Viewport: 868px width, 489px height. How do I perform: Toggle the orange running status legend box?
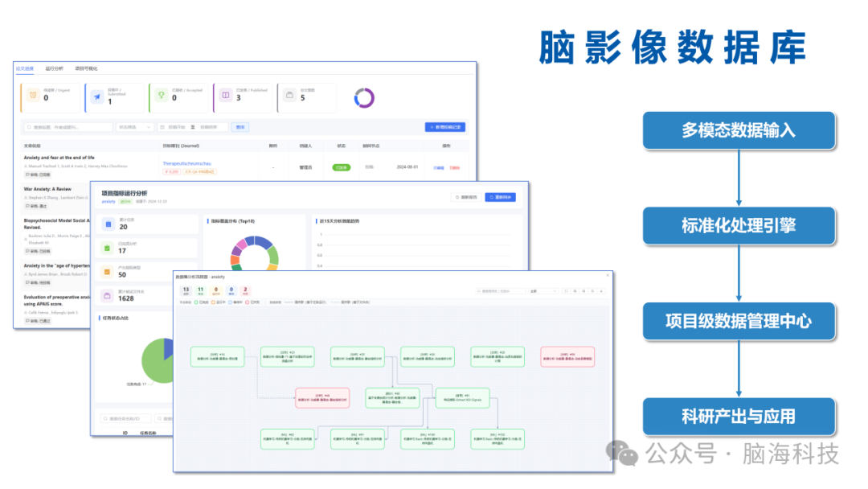tap(213, 302)
